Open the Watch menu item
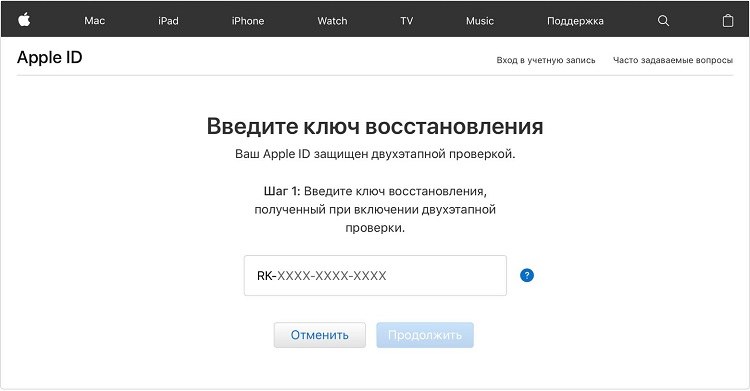This screenshot has width=750, height=391. (x=332, y=21)
